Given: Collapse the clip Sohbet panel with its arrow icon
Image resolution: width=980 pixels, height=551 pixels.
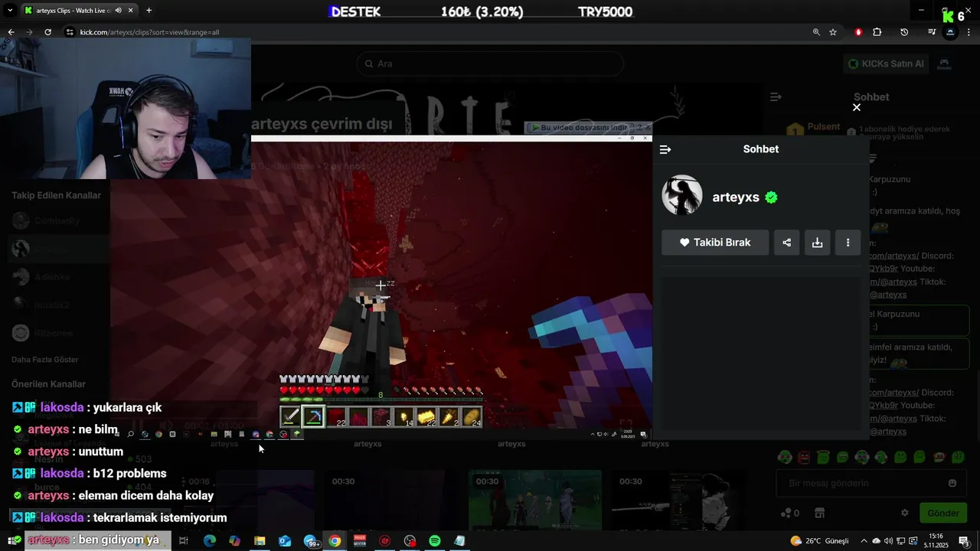Looking at the screenshot, I should click(665, 149).
